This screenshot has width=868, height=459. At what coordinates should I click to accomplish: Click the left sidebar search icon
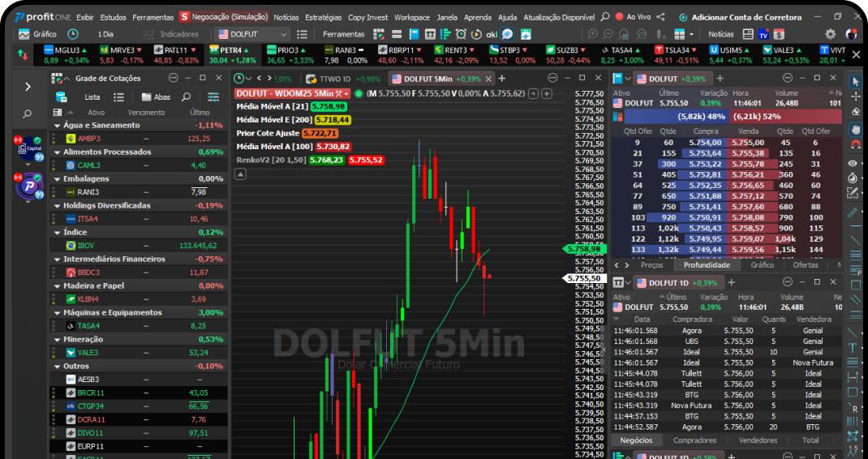[x=27, y=114]
